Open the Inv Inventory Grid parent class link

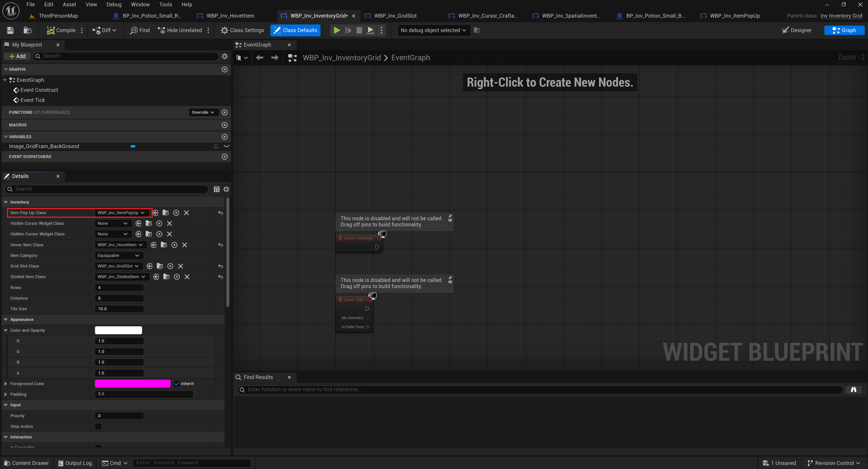click(841, 16)
